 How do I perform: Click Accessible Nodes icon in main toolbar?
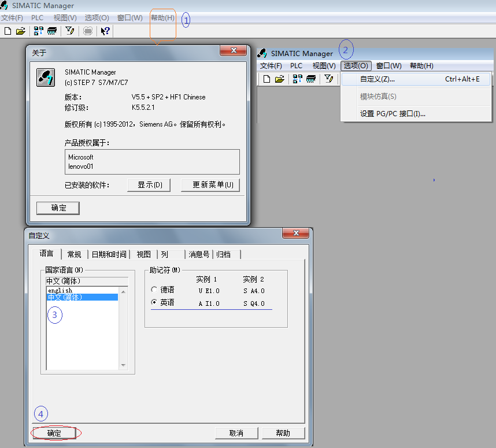38,31
